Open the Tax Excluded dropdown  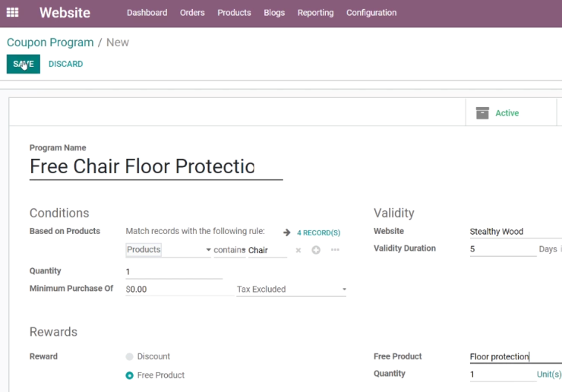click(292, 289)
